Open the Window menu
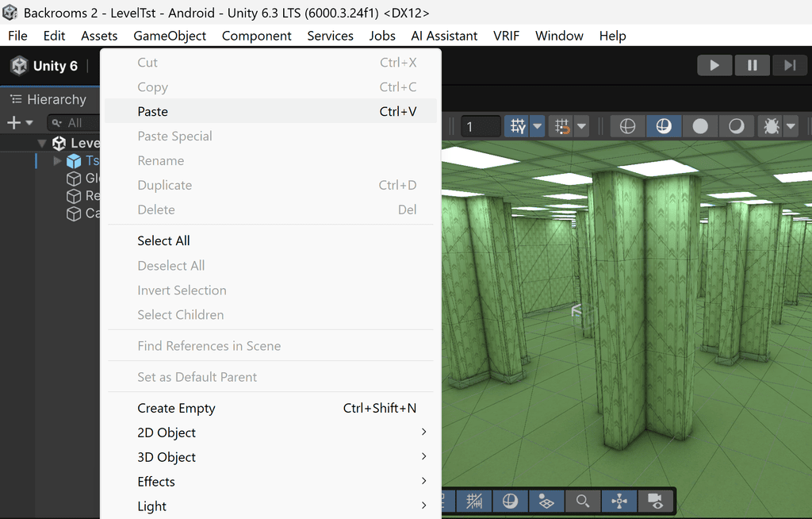Viewport: 812px width, 519px height. 559,36
